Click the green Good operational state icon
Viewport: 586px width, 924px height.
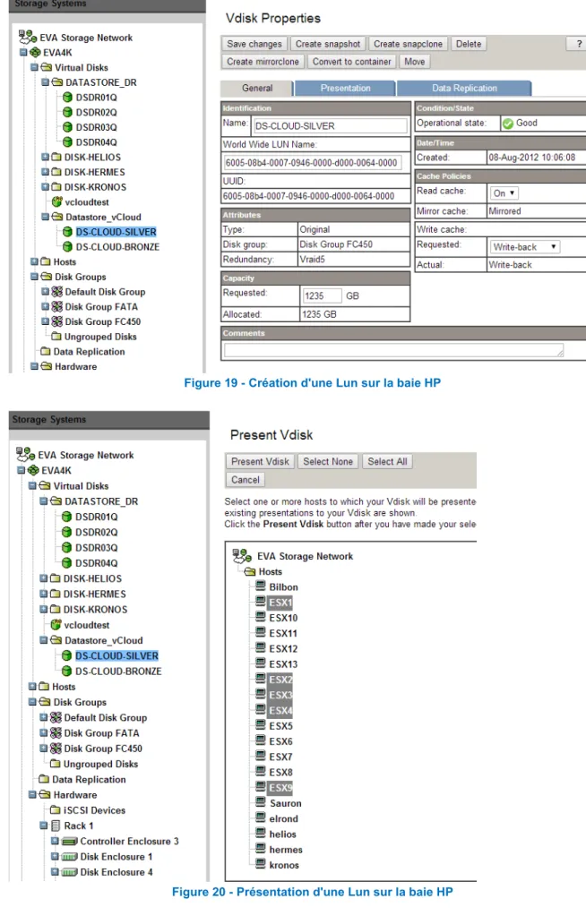(x=507, y=124)
